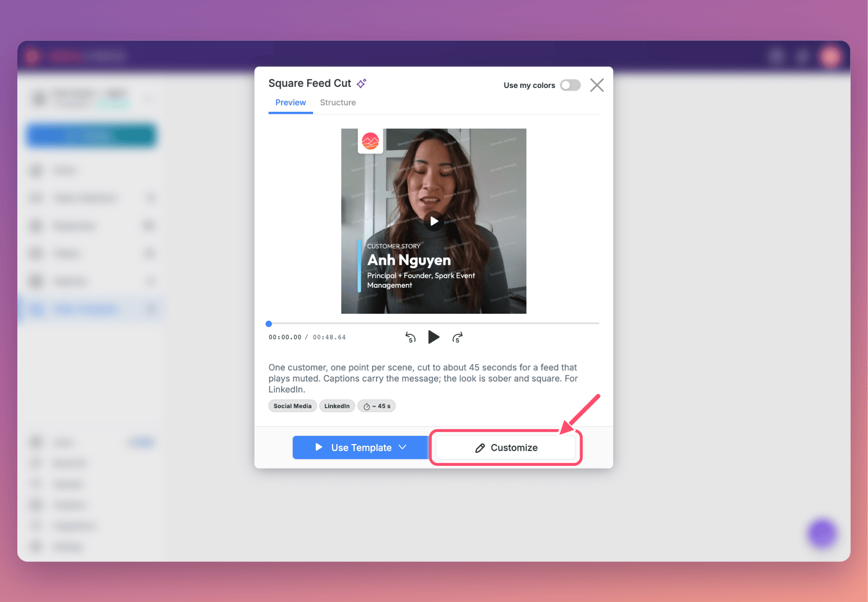Click the sparkle icon beside Square Feed Cut
This screenshot has height=602, width=868.
pyautogui.click(x=361, y=83)
